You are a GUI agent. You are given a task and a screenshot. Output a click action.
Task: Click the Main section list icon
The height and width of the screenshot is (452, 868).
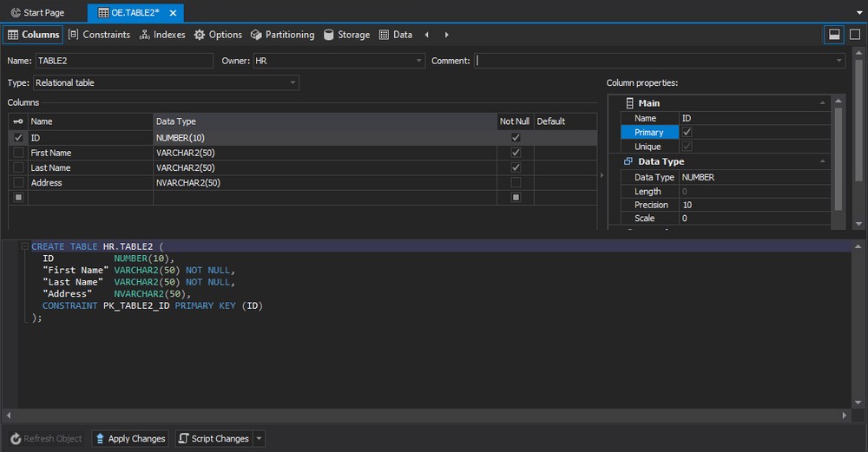629,103
